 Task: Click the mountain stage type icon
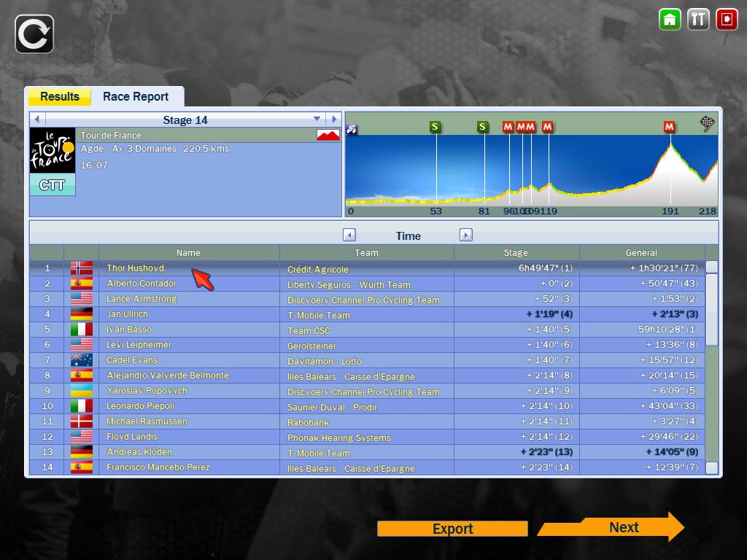click(x=328, y=135)
